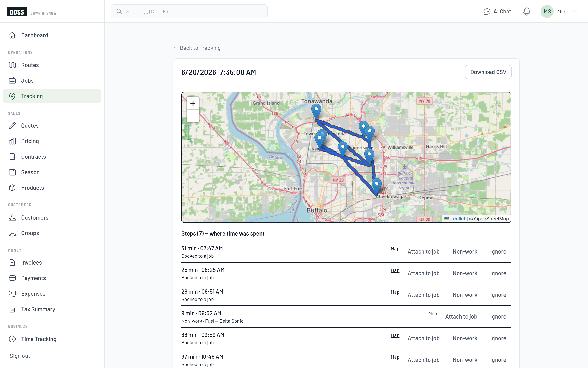The width and height of the screenshot is (588, 368).
Task: Open the Customers page
Action: (x=52, y=218)
